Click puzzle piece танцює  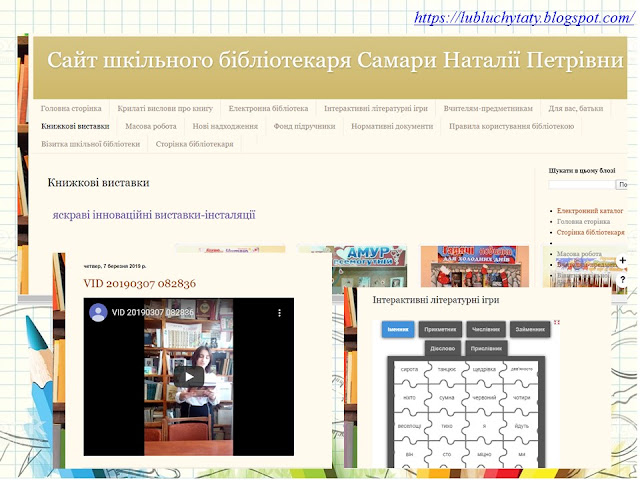447,369
